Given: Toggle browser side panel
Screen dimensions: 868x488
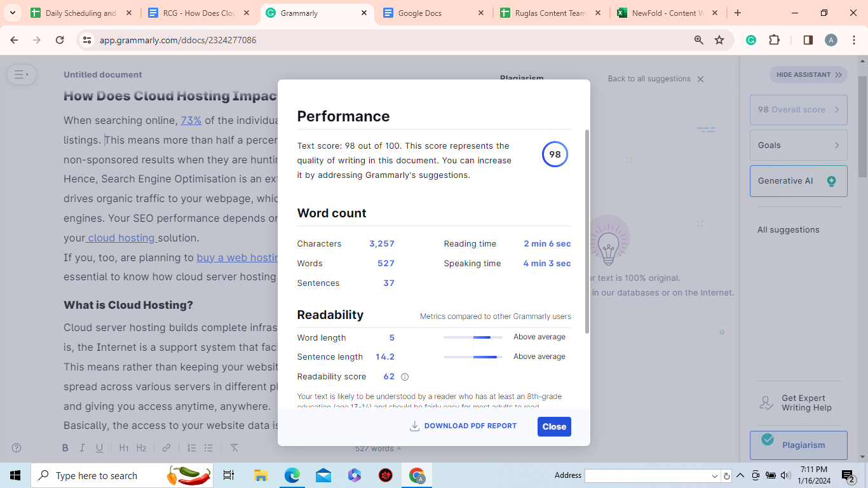Looking at the screenshot, I should (808, 40).
